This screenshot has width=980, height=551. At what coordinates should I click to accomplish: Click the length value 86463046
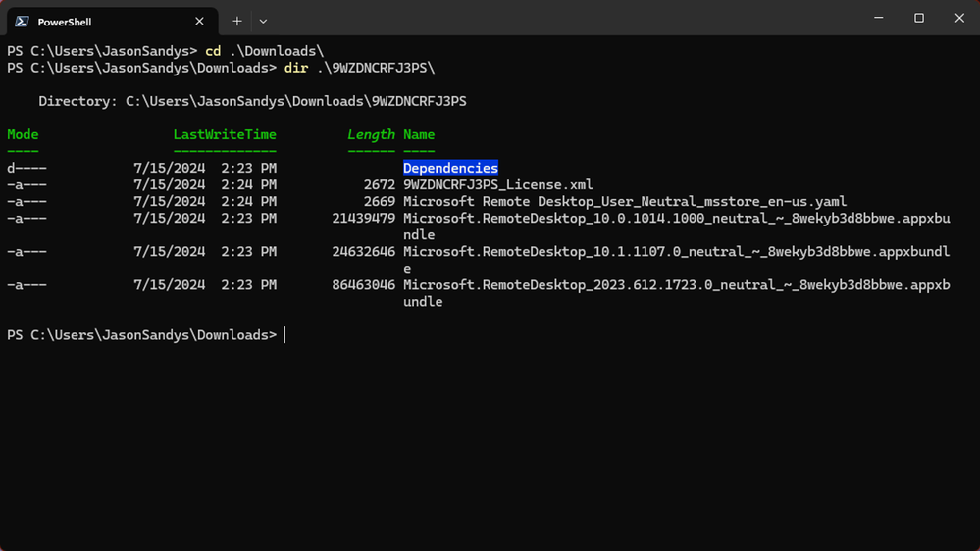(x=364, y=285)
